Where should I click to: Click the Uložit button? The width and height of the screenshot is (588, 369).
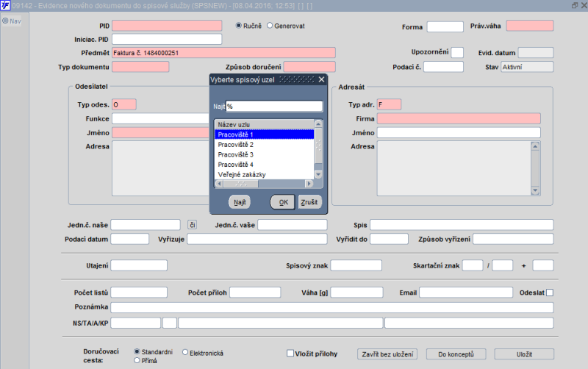click(524, 354)
